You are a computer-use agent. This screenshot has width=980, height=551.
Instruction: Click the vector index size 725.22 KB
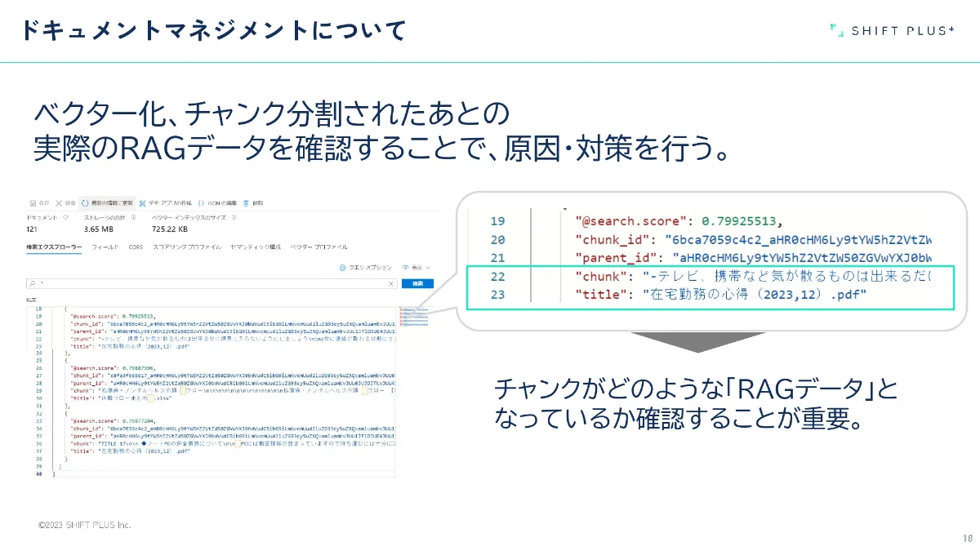pyautogui.click(x=169, y=229)
